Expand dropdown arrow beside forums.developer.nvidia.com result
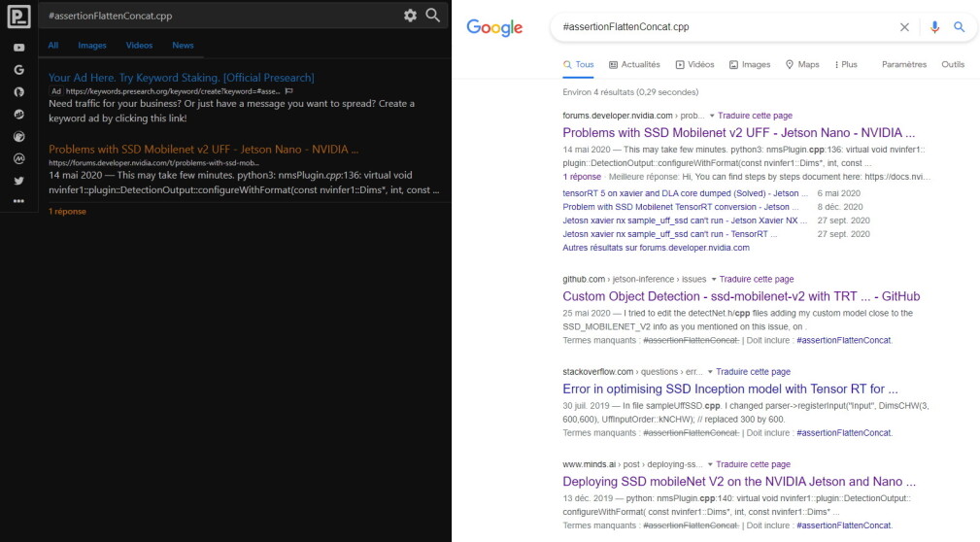The width and height of the screenshot is (980, 542). click(712, 116)
